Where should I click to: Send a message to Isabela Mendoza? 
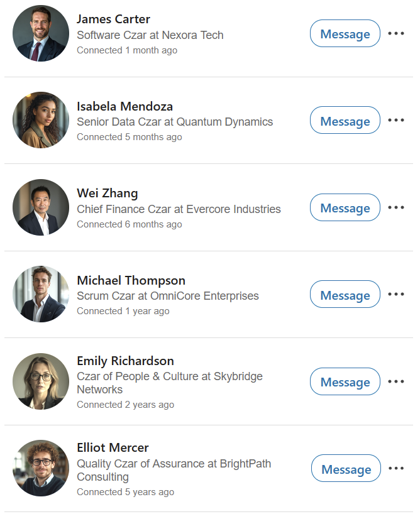pyautogui.click(x=345, y=121)
